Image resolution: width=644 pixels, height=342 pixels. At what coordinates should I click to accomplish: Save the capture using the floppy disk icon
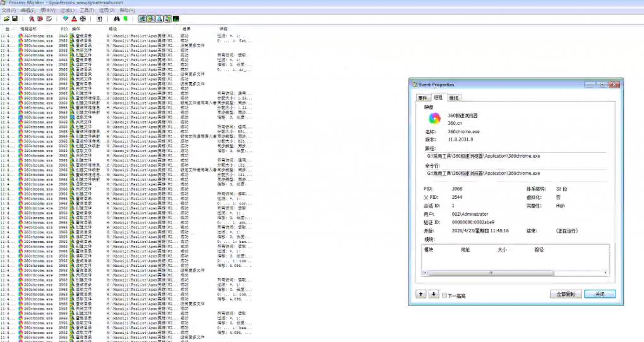click(x=15, y=19)
